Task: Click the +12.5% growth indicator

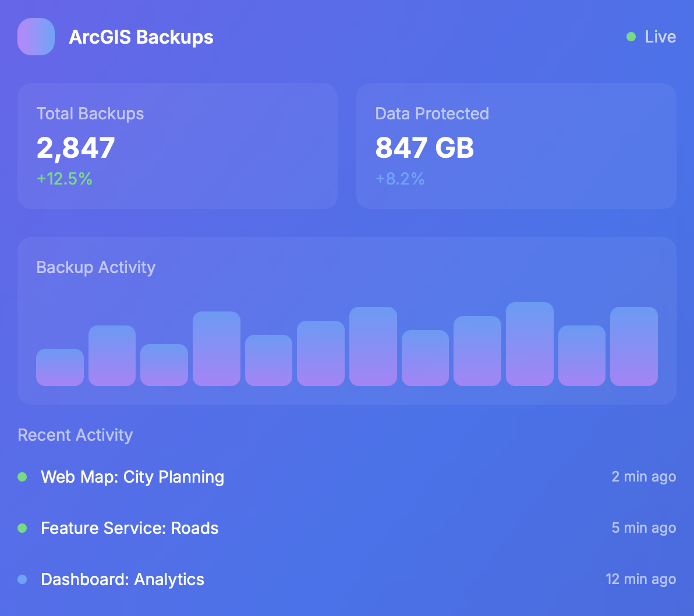Action: pyautogui.click(x=64, y=179)
